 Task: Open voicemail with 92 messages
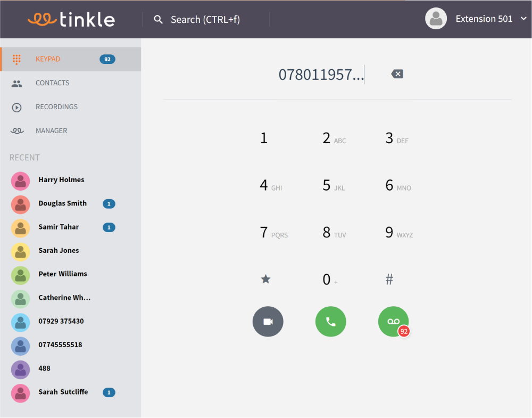click(x=393, y=321)
